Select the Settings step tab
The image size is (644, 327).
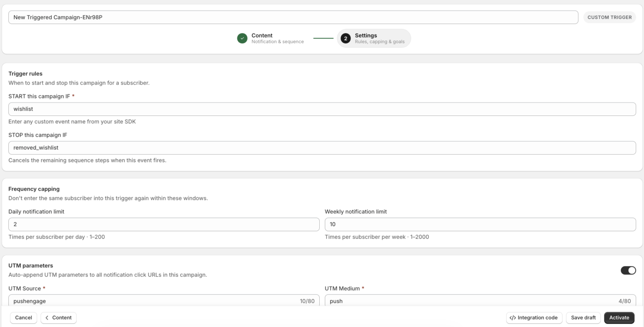pyautogui.click(x=374, y=39)
